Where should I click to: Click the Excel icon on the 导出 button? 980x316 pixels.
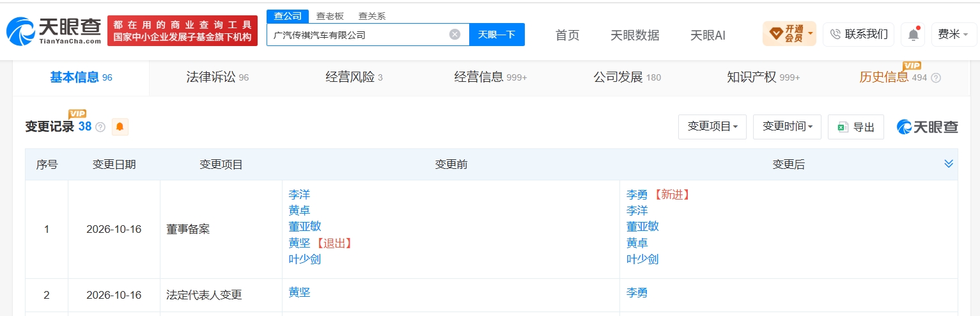pyautogui.click(x=843, y=127)
